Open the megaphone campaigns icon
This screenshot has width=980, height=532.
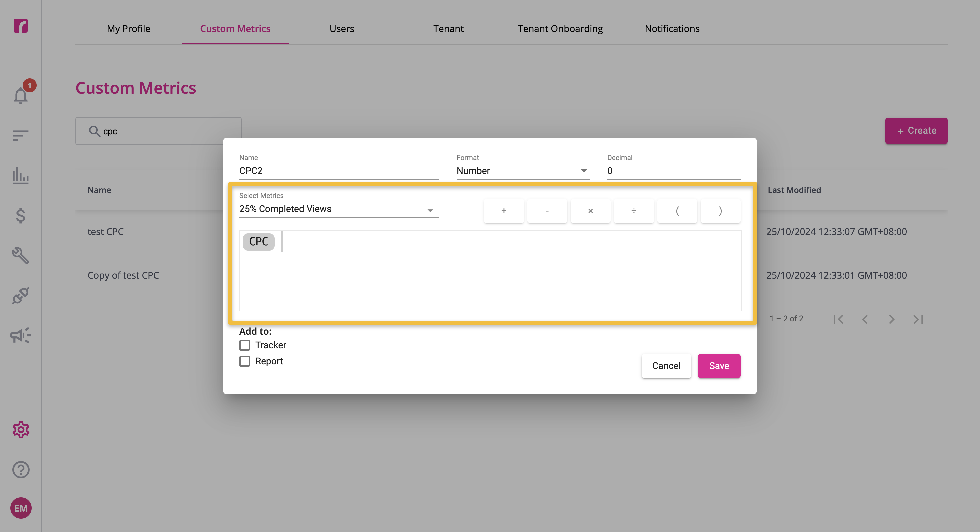click(21, 335)
